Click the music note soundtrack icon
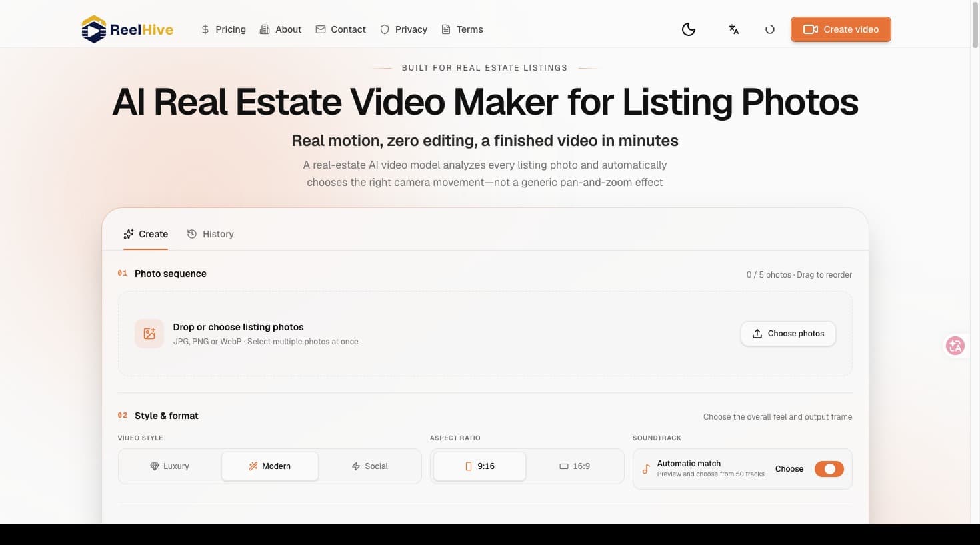Image resolution: width=980 pixels, height=545 pixels. click(646, 469)
